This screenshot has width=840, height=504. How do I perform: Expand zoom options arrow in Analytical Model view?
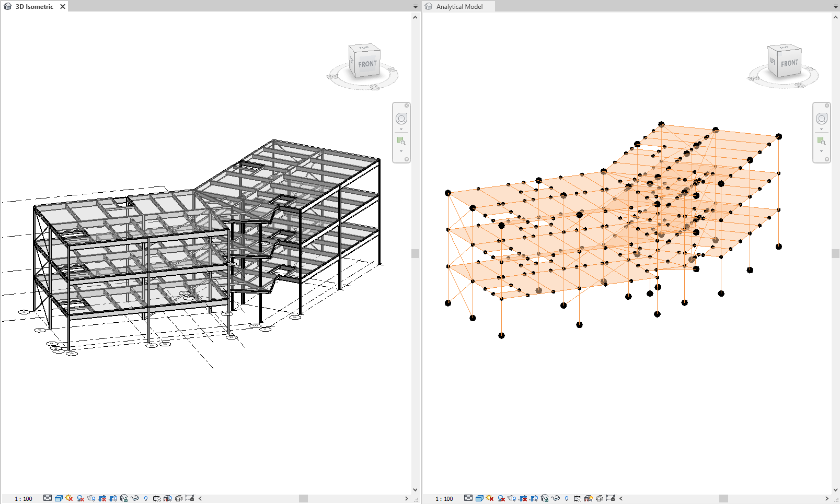click(821, 151)
